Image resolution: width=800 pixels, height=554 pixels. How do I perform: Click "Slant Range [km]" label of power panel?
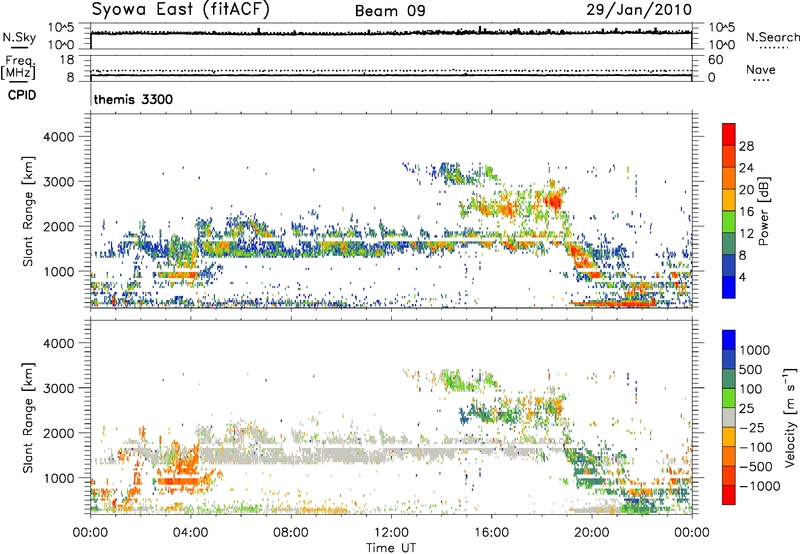(28, 212)
